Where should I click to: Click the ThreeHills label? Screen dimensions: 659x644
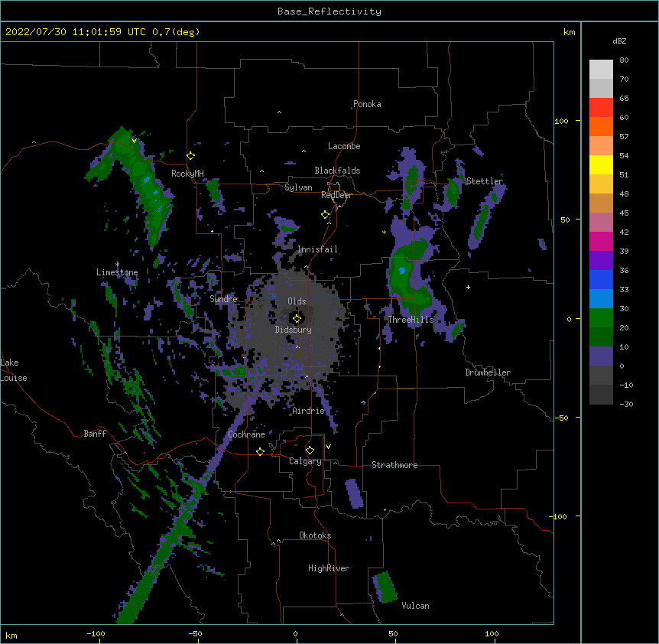pos(411,320)
